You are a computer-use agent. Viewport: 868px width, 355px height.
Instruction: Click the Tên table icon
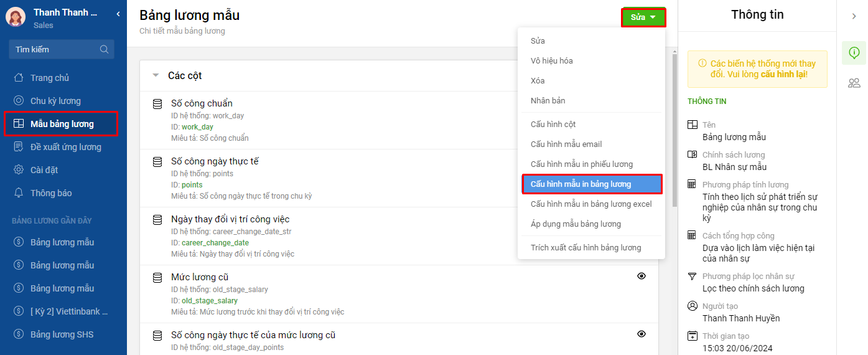click(692, 125)
